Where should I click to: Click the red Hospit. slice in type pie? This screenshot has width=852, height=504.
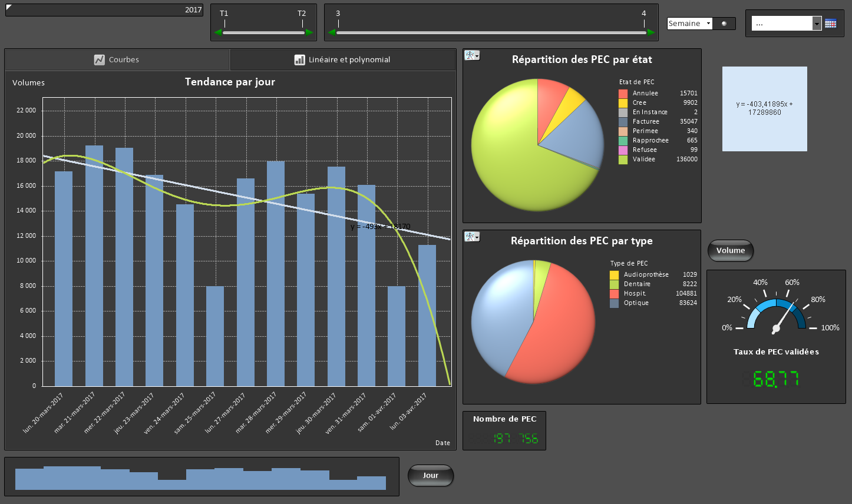pyautogui.click(x=560, y=330)
